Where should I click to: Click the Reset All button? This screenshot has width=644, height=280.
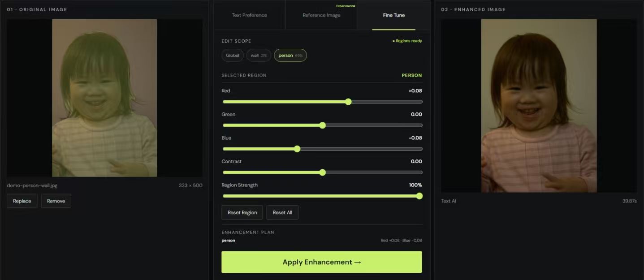coord(282,212)
